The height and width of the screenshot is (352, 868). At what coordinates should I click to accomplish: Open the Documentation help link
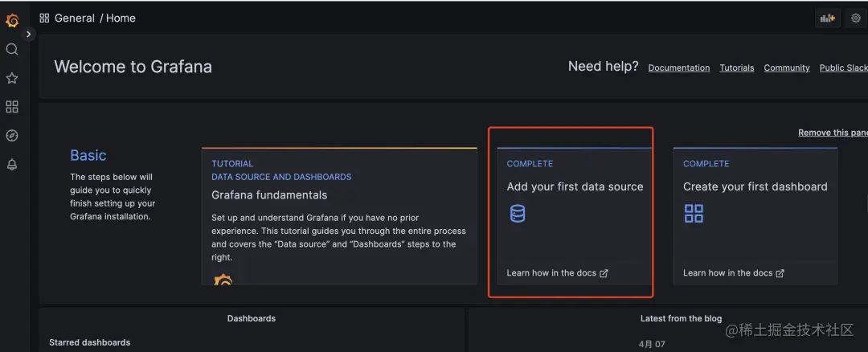click(x=678, y=68)
